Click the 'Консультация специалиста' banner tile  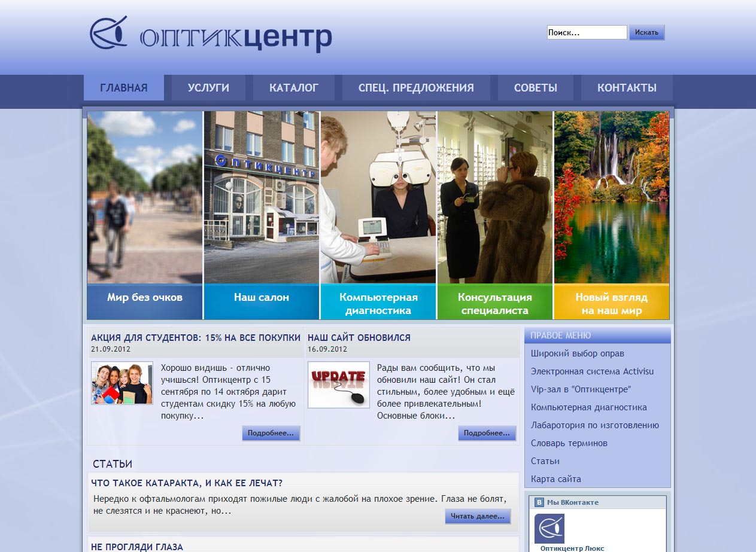pyautogui.click(x=495, y=215)
